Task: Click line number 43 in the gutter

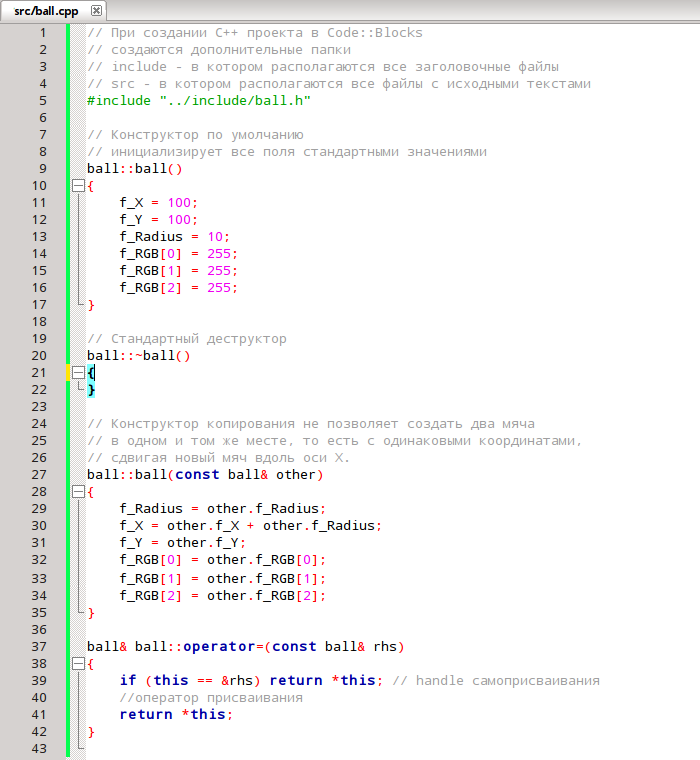Action: click(x=39, y=749)
